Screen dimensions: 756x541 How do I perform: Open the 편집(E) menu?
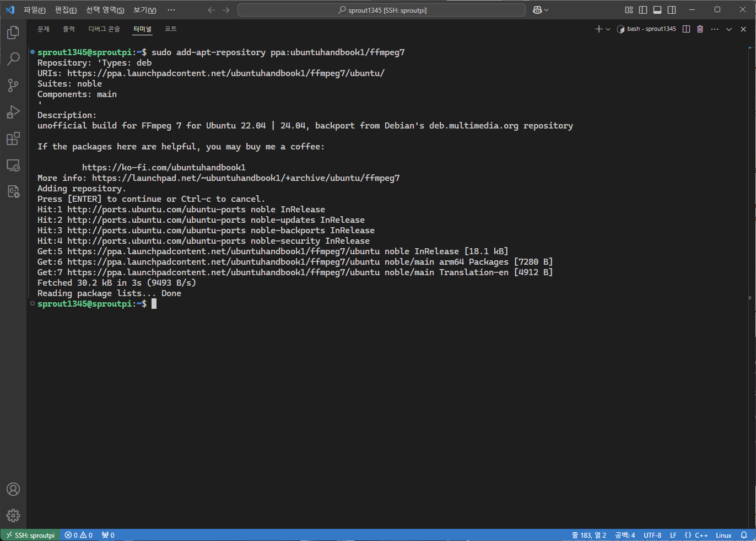pyautogui.click(x=66, y=10)
